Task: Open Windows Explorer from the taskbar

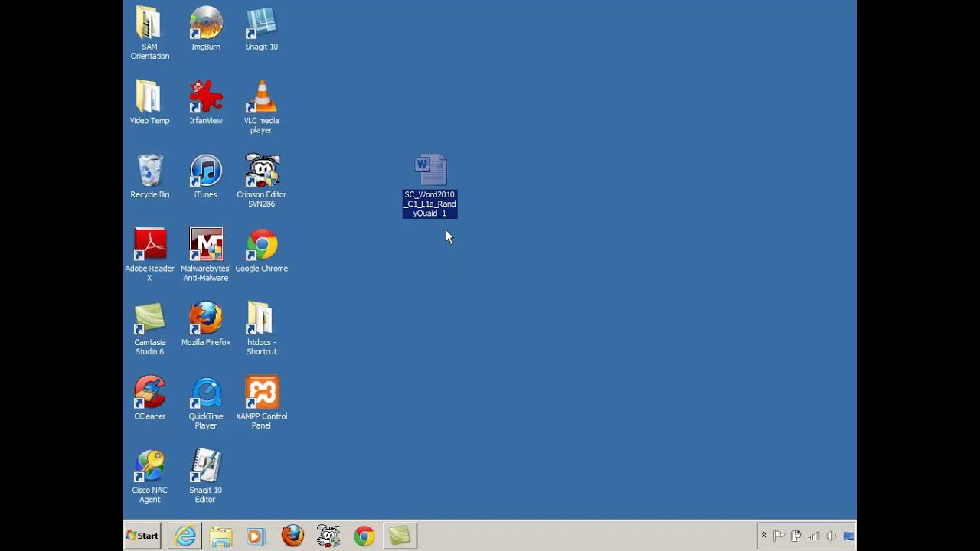Action: point(220,536)
